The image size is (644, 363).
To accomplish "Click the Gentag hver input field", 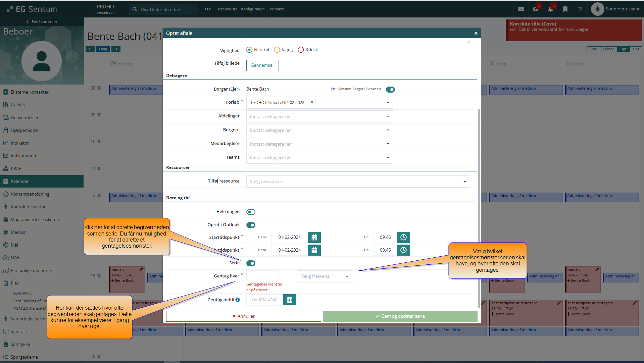I will pyautogui.click(x=262, y=276).
